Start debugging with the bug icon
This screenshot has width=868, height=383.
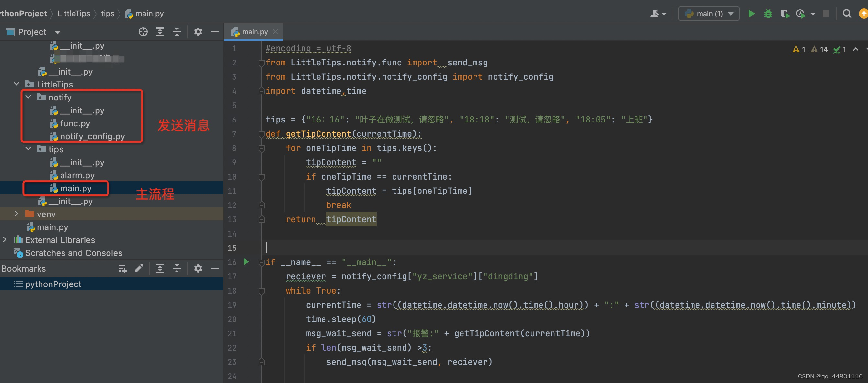pyautogui.click(x=768, y=14)
